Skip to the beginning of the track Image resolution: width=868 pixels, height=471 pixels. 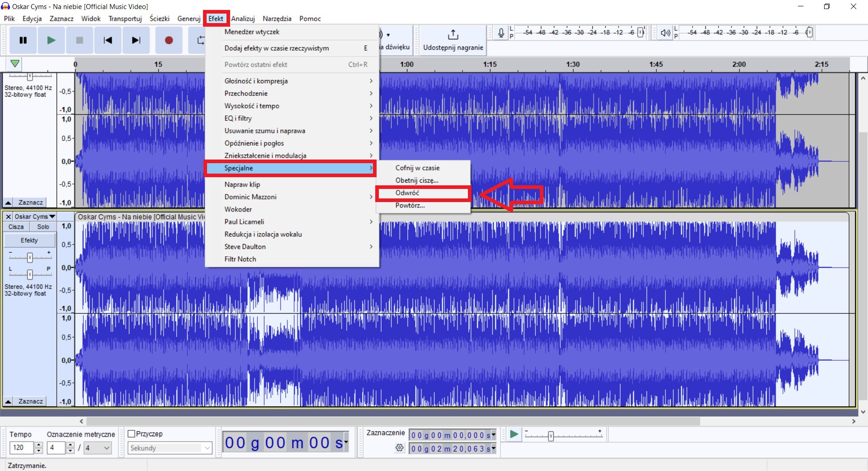(x=108, y=40)
